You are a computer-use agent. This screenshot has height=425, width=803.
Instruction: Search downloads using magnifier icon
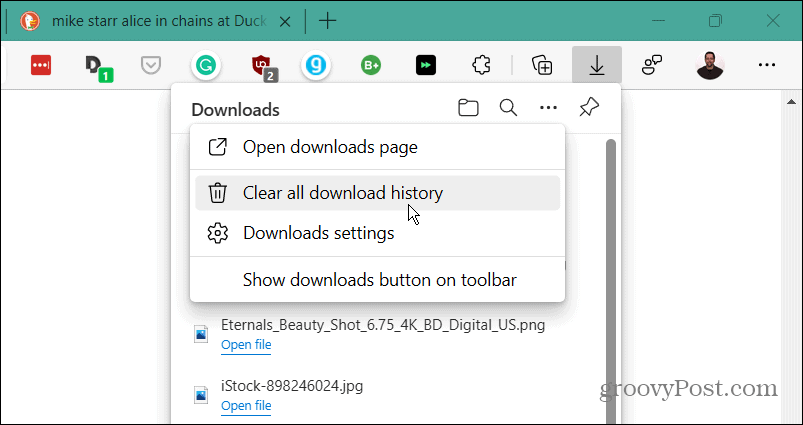[508, 108]
